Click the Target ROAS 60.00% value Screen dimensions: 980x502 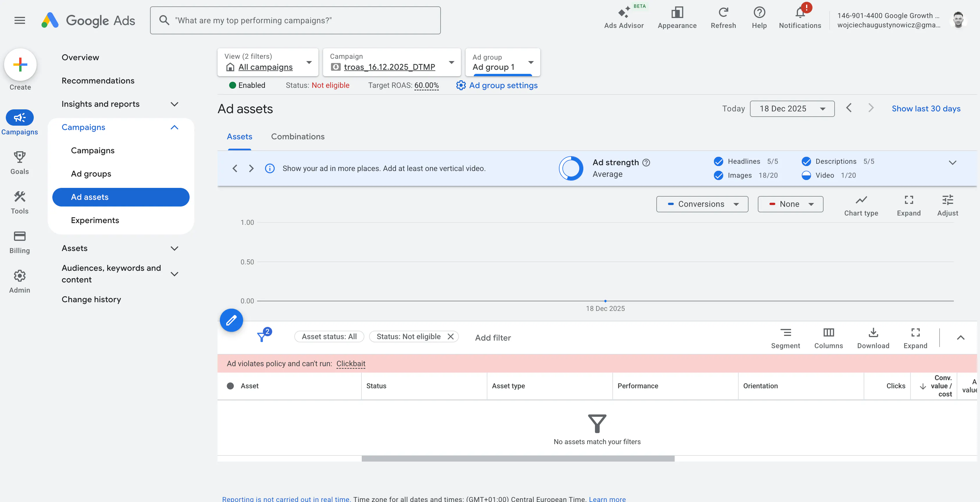point(427,85)
